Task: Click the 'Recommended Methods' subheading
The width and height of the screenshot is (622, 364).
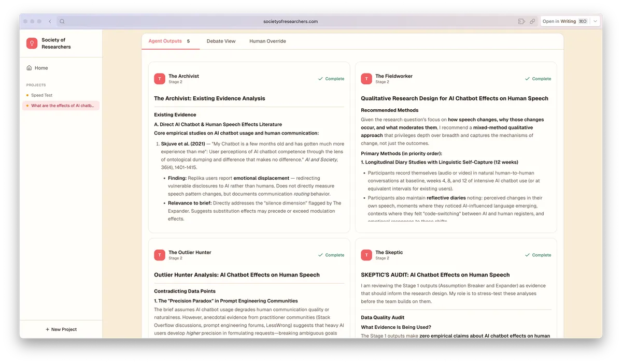Action: tap(390, 110)
